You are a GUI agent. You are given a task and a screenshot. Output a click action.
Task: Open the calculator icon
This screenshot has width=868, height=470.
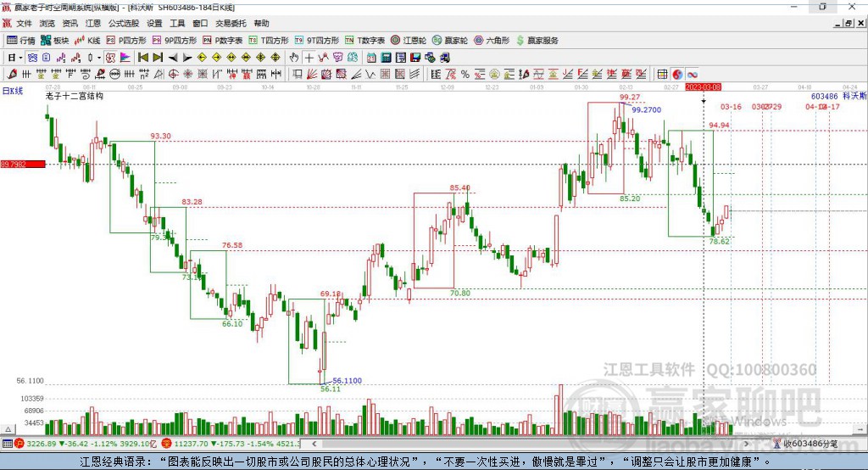386,57
